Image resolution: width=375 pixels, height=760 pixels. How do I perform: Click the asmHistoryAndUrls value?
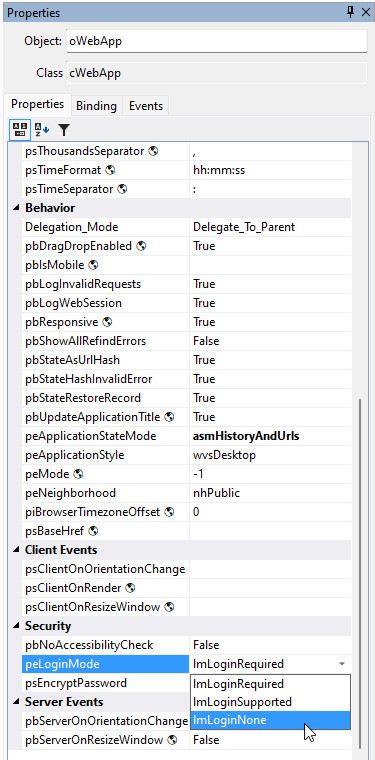pos(246,436)
